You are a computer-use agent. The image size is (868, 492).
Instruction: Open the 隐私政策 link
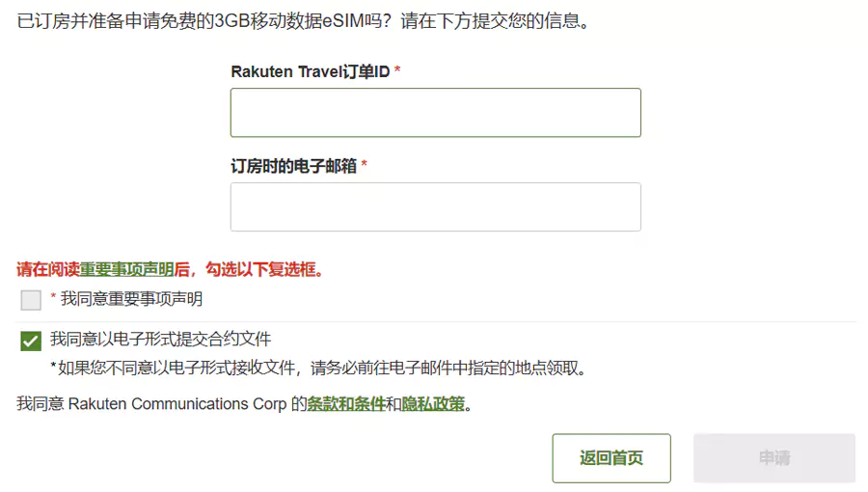433,404
